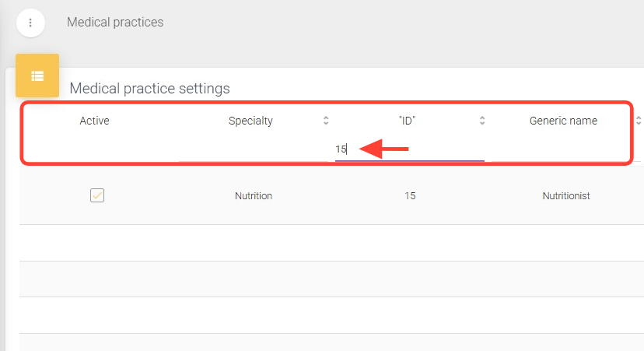Click sort arrows beside Generic name column
This screenshot has width=644, height=351.
638,121
